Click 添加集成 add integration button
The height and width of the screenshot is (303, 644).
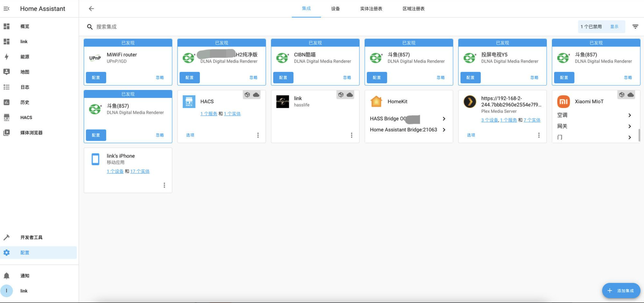point(621,290)
